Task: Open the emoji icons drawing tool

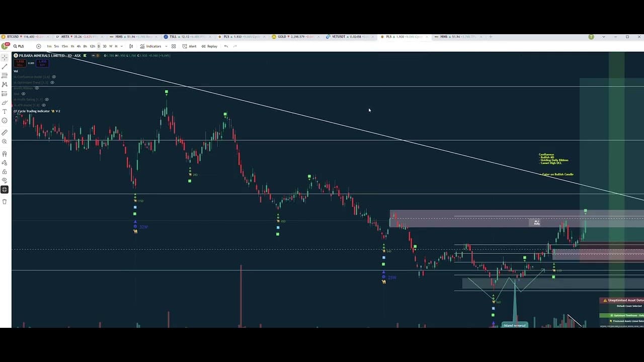Action: pos(5,121)
